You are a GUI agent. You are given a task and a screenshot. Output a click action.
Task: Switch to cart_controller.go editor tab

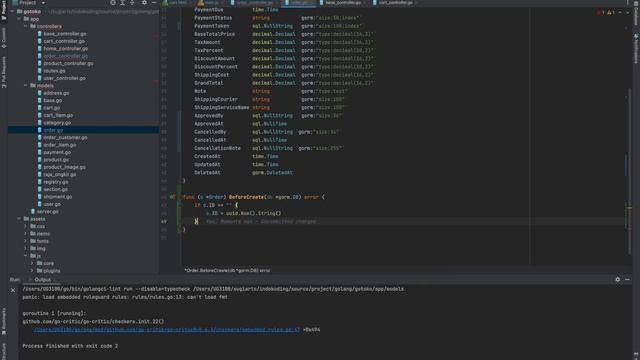[x=395, y=2]
